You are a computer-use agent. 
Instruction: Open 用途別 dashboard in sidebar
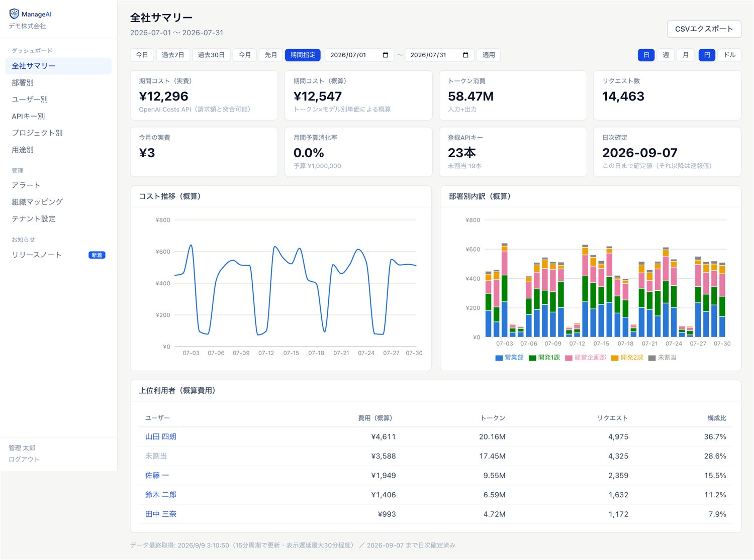pyautogui.click(x=58, y=150)
